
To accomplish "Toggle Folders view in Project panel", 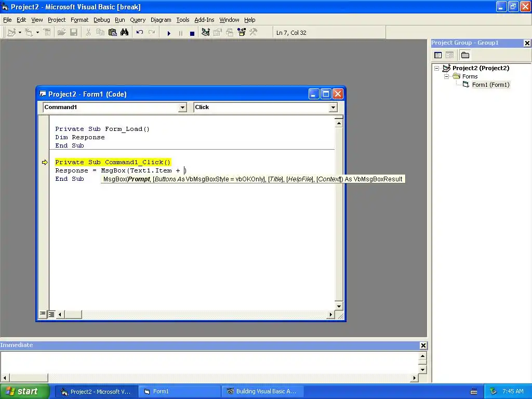I will coord(465,55).
